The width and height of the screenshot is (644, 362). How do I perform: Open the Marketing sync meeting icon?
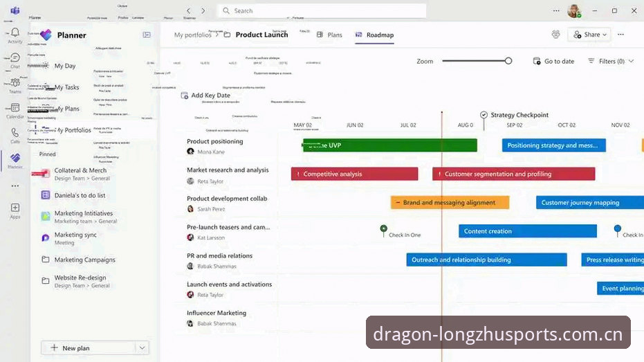pos(46,238)
